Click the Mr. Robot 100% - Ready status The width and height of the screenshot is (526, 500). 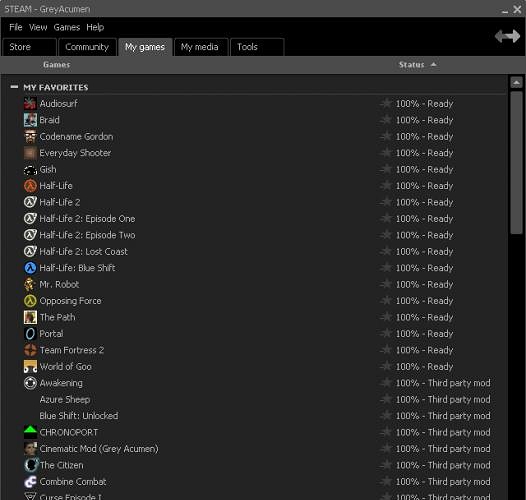click(424, 285)
